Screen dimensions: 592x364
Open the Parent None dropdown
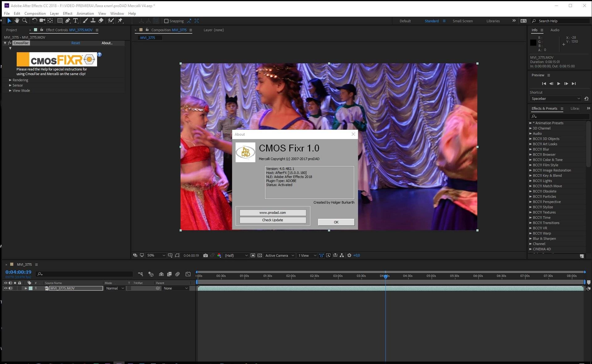[175, 288]
